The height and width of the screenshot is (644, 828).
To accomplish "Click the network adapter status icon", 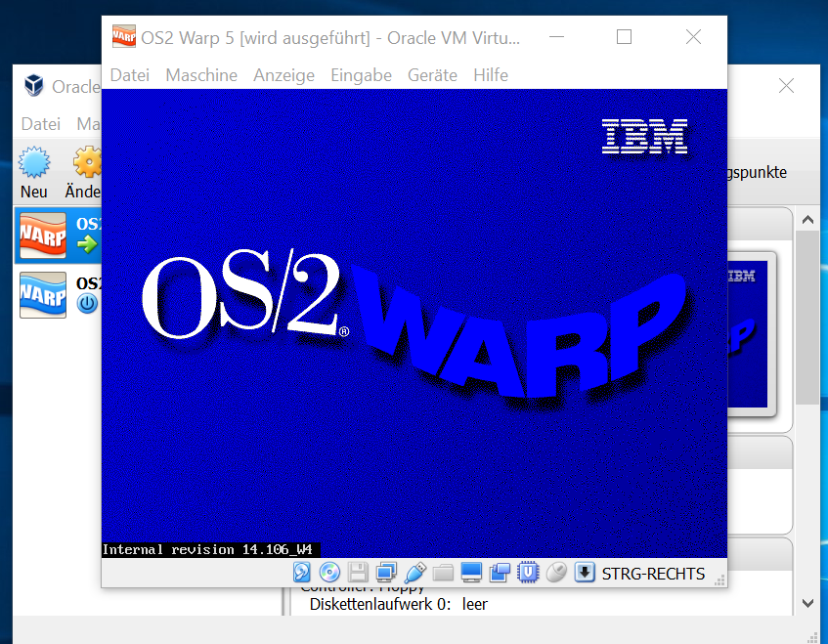I will click(x=386, y=573).
